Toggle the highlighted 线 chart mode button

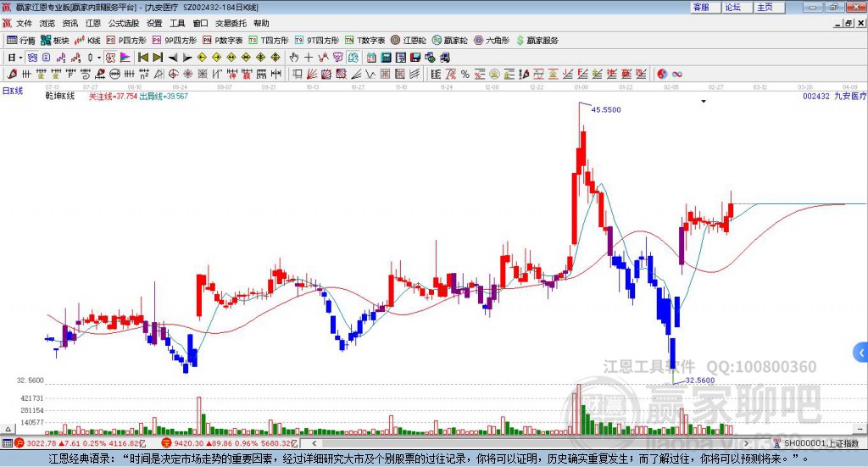[x=111, y=58]
